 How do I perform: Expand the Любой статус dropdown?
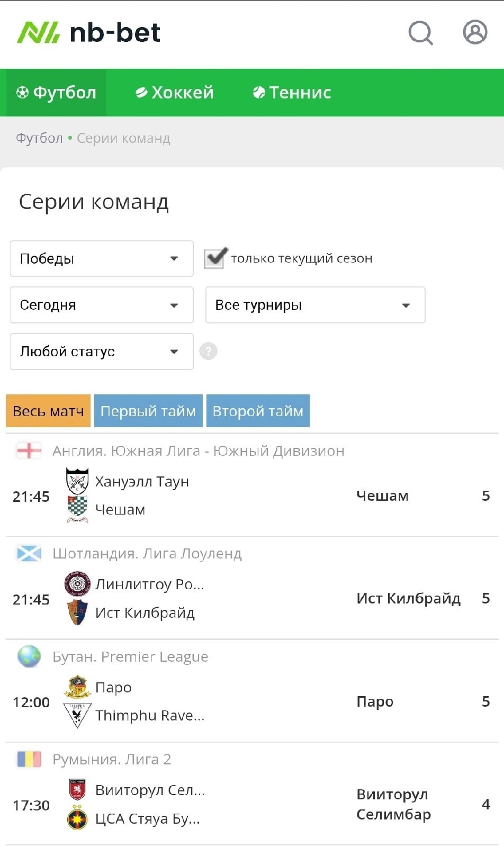[x=102, y=352]
